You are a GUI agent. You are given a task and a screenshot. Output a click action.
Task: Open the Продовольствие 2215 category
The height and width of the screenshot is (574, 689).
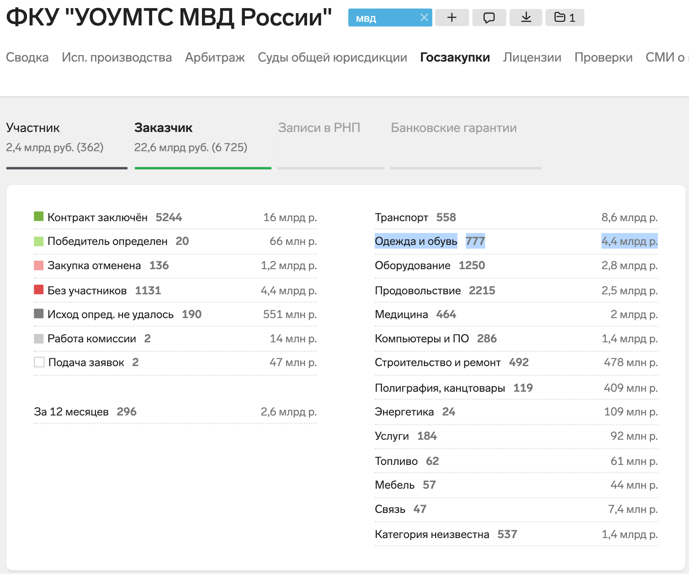tap(516, 291)
